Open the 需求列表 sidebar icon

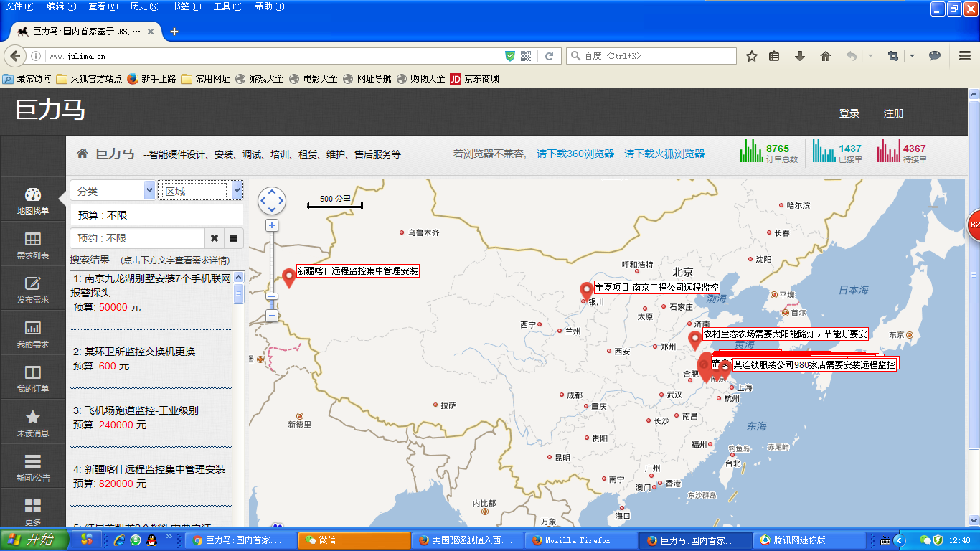[33, 245]
